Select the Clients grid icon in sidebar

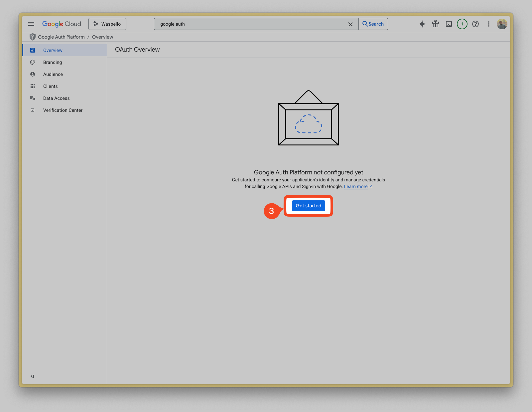pyautogui.click(x=33, y=86)
